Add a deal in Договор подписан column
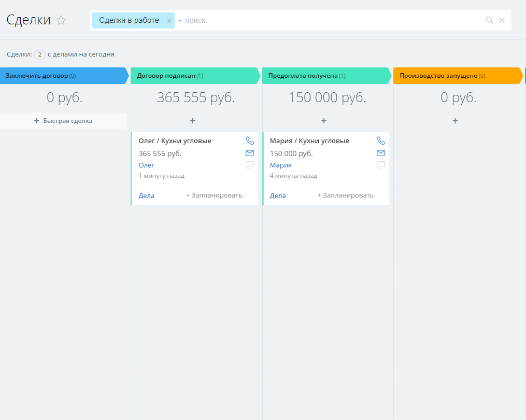Image resolution: width=526 pixels, height=420 pixels. (192, 121)
